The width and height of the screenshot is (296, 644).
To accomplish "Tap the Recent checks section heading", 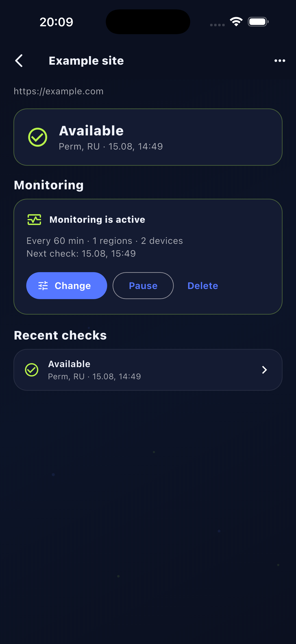I will (x=60, y=335).
